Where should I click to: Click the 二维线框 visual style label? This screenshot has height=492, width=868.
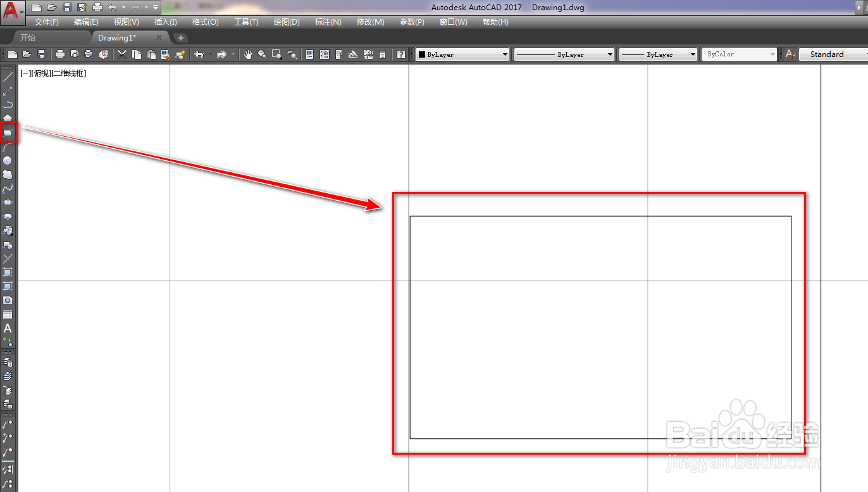(68, 73)
